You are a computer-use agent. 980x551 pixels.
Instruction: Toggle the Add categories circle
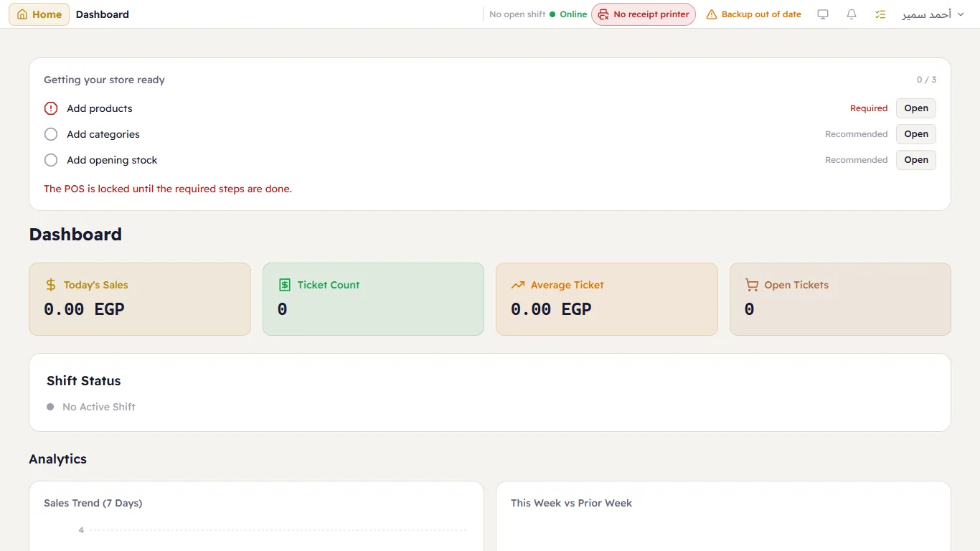pyautogui.click(x=51, y=134)
